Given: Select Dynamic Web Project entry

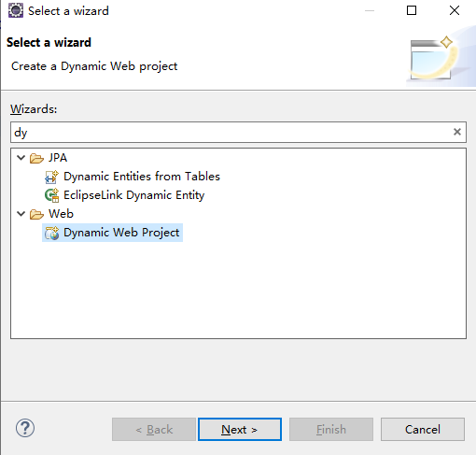Looking at the screenshot, I should (121, 233).
